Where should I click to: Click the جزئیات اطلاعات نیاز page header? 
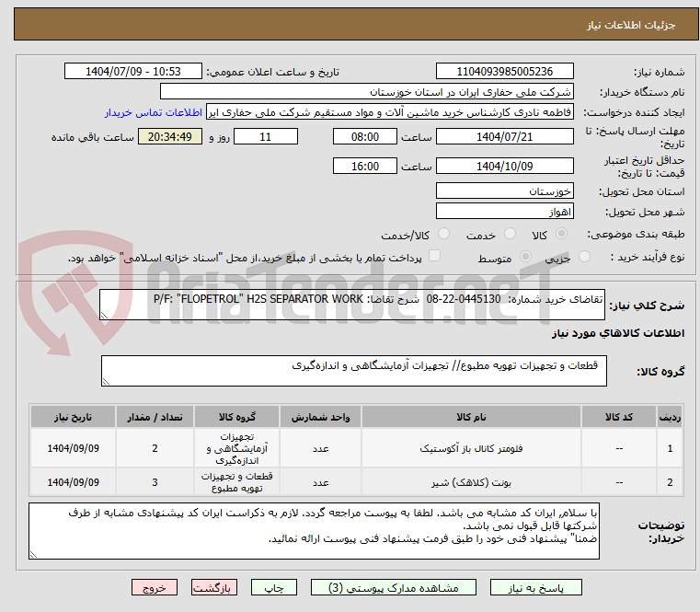[630, 25]
